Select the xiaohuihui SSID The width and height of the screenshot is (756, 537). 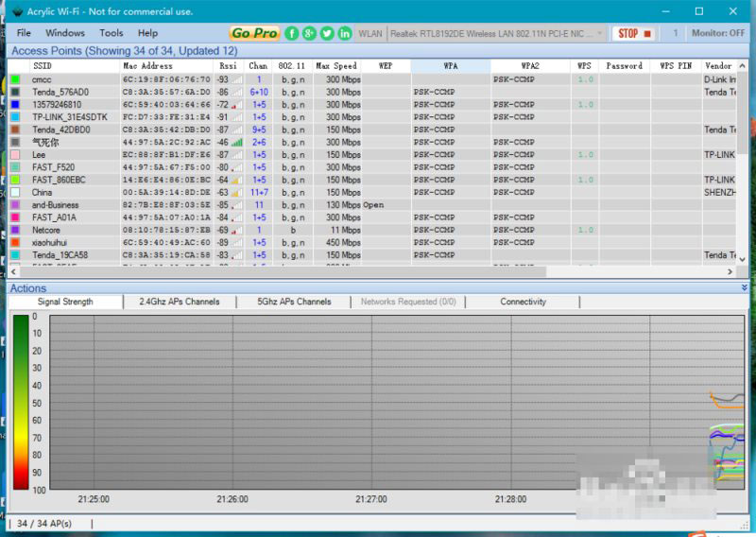pos(49,242)
